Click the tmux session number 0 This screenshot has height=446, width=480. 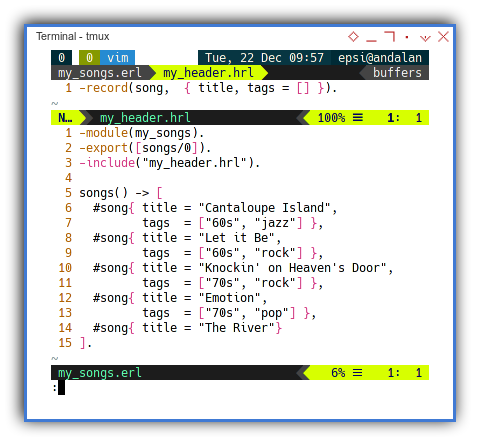(62, 58)
